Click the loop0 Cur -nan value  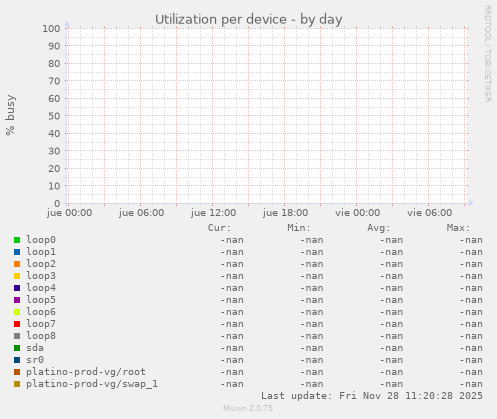pyautogui.click(x=232, y=240)
